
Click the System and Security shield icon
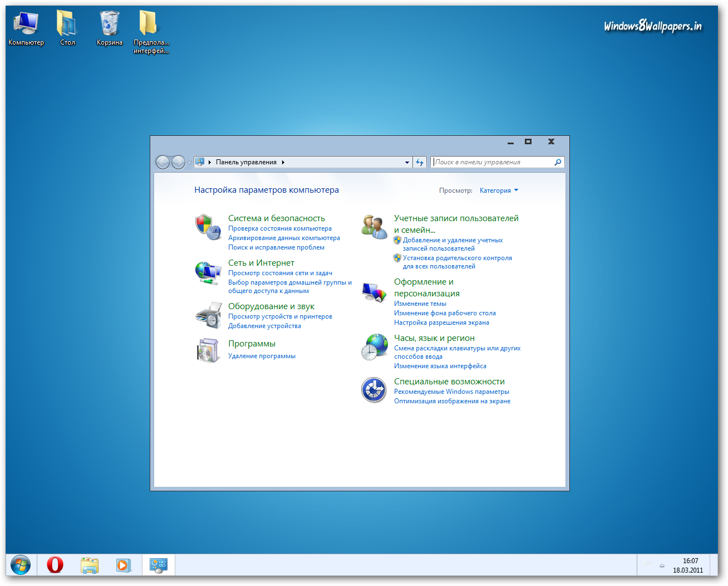click(208, 227)
